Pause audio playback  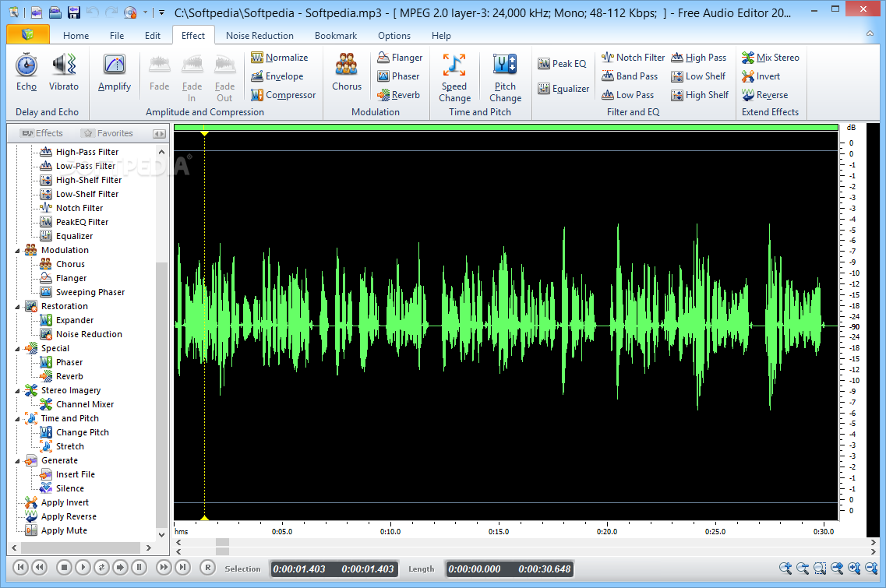139,568
